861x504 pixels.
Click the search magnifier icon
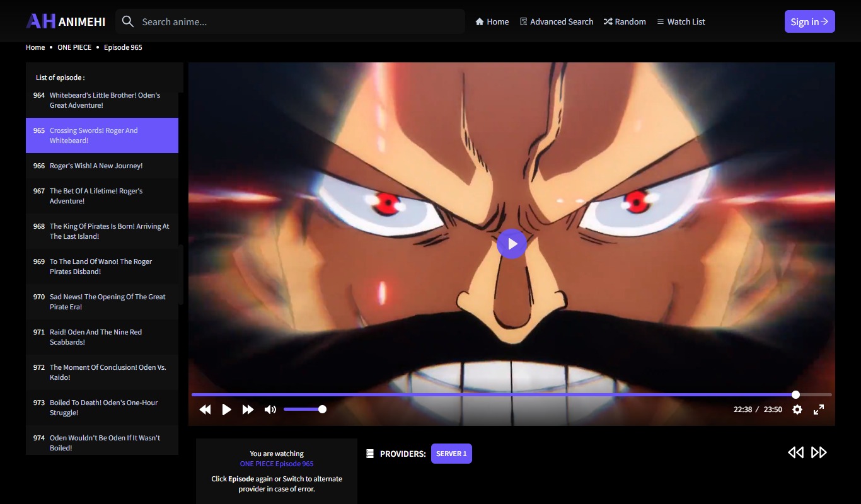coord(128,21)
